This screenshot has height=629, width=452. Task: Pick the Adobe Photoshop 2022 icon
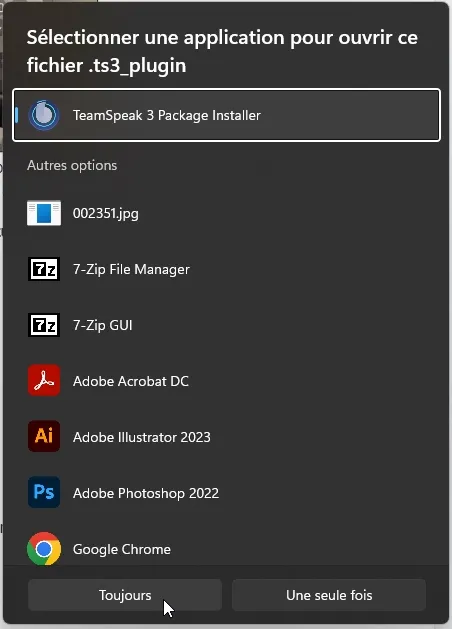tap(44, 492)
